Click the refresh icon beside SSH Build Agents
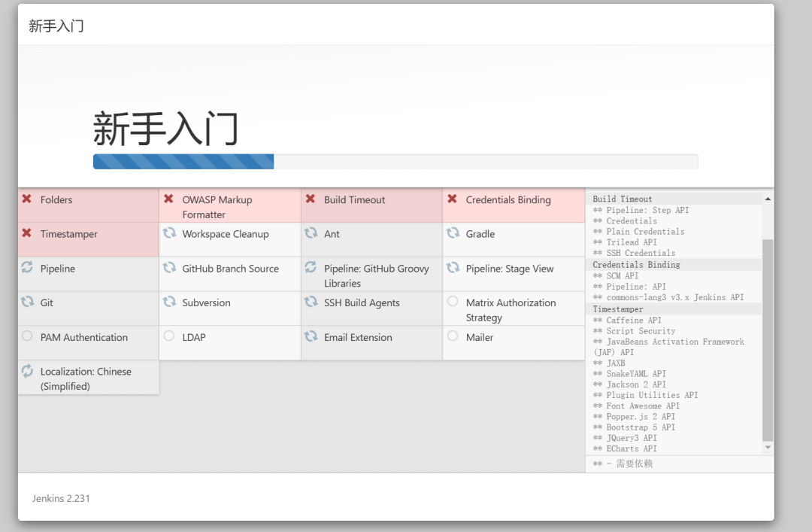 311,301
